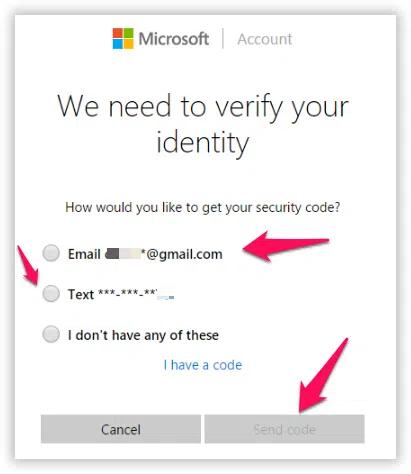Screen dimensions: 411x474
Task: Click the blurred part of email address
Action: (x=123, y=254)
